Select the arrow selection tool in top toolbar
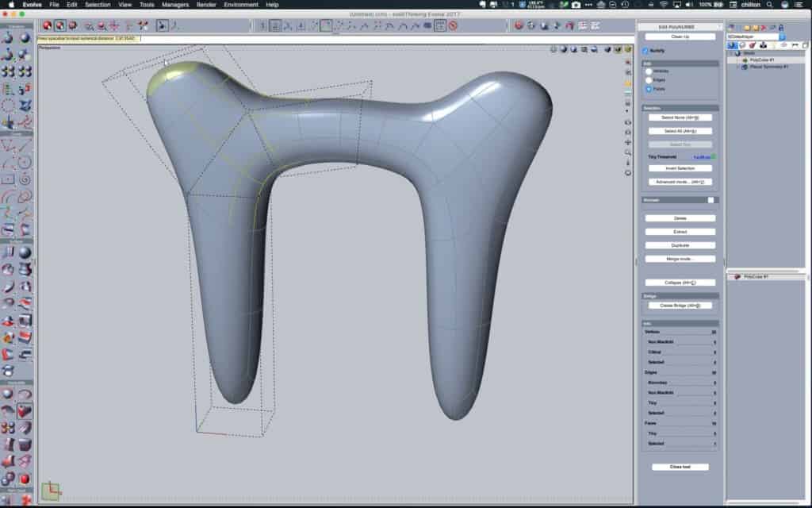 click(162, 25)
